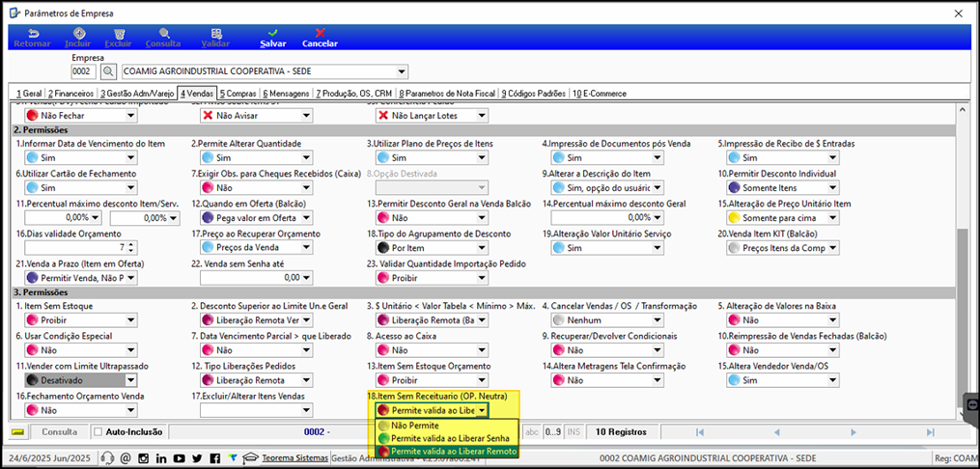Click the Incluir toolbar icon
The width and height of the screenshot is (980, 469).
tap(79, 33)
